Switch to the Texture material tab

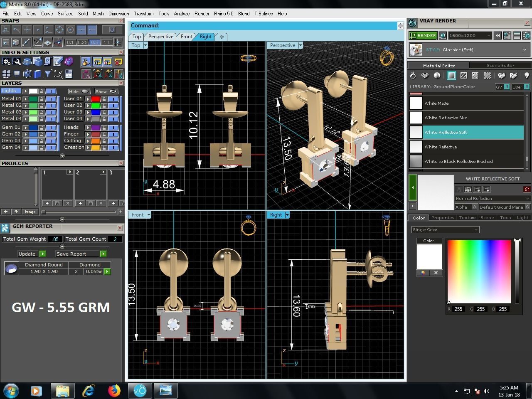pyautogui.click(x=467, y=217)
